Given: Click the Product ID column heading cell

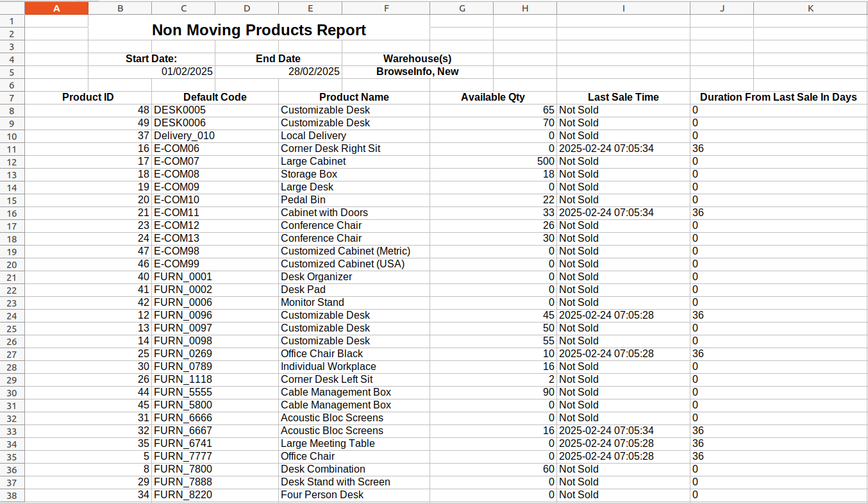Looking at the screenshot, I should tap(88, 97).
